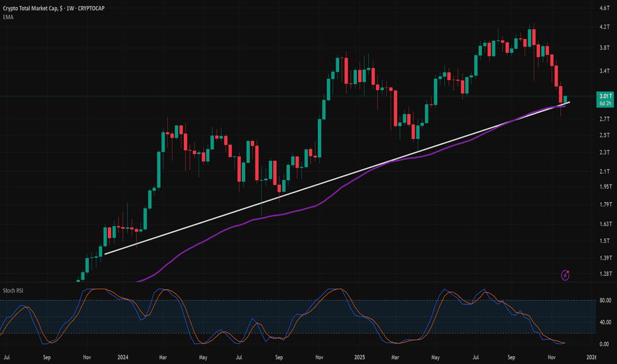Image resolution: width=617 pixels, height=364 pixels.
Task: Click the 4.6T price axis label
Action: point(604,9)
